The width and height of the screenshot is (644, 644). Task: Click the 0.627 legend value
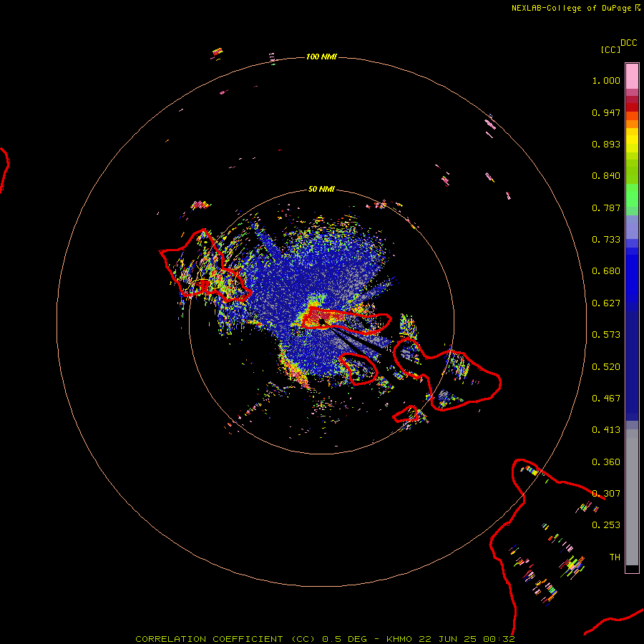[606, 303]
